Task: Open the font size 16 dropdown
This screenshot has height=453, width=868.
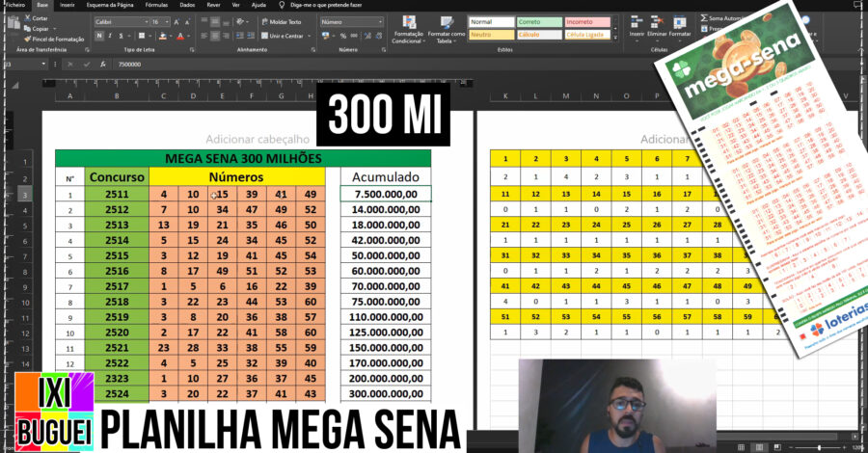Action: coord(167,22)
